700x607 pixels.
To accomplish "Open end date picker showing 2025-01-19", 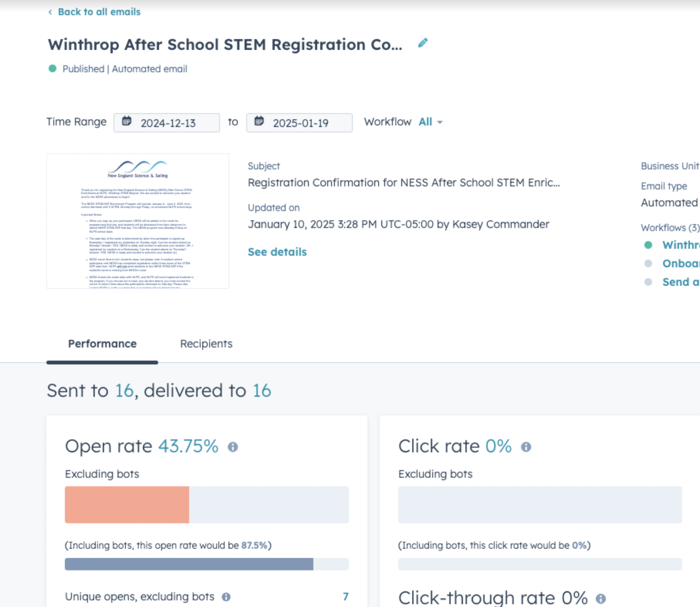I will click(x=300, y=123).
